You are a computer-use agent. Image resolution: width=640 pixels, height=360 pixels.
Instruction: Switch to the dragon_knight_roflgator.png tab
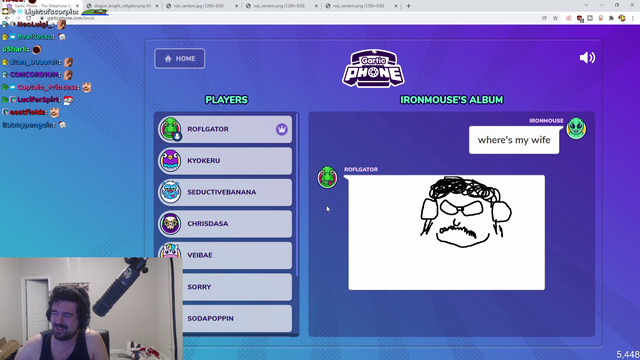coord(121,6)
